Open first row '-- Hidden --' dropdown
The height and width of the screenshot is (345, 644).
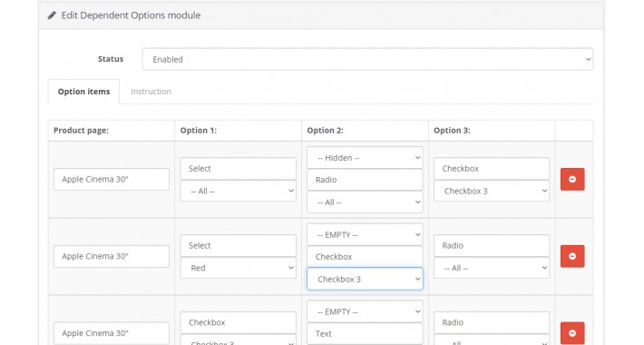click(x=365, y=157)
